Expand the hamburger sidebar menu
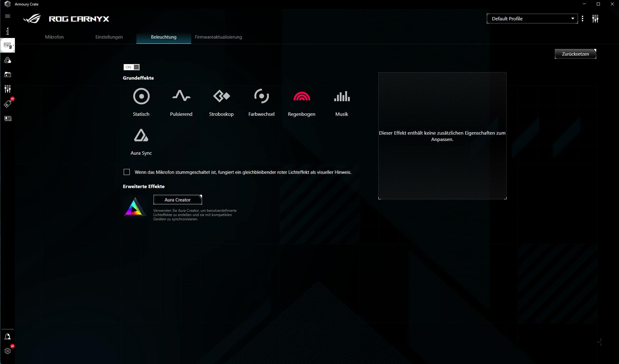 click(x=8, y=16)
